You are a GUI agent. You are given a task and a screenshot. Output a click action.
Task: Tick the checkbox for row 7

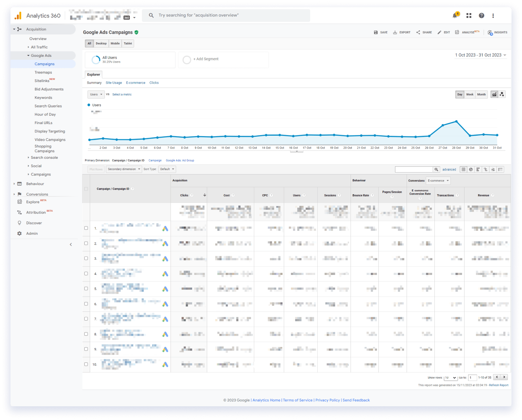86,319
